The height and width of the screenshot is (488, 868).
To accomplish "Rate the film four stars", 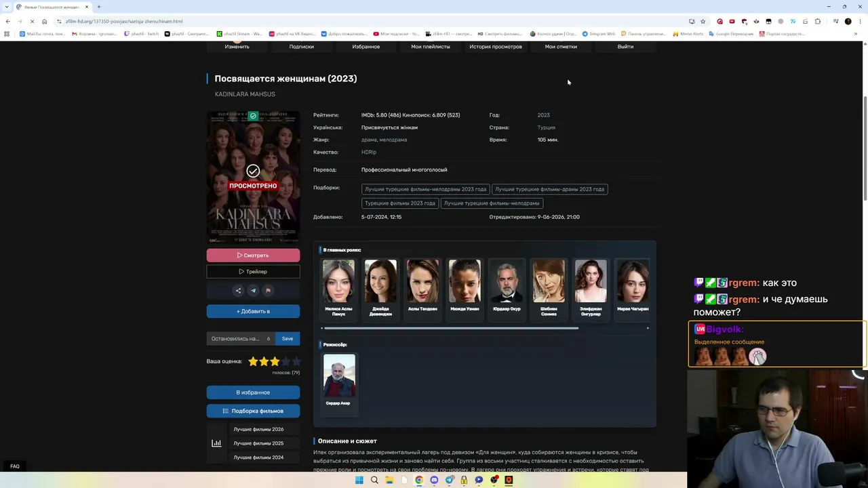I will (x=285, y=361).
